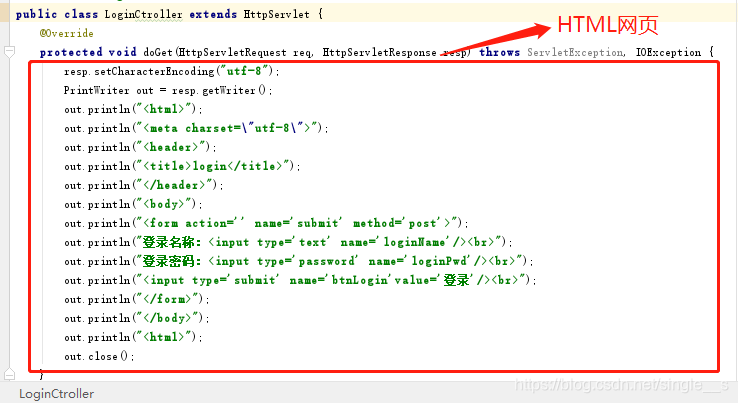Click the meta charset println line
This screenshot has width=738, height=403.
tap(196, 128)
